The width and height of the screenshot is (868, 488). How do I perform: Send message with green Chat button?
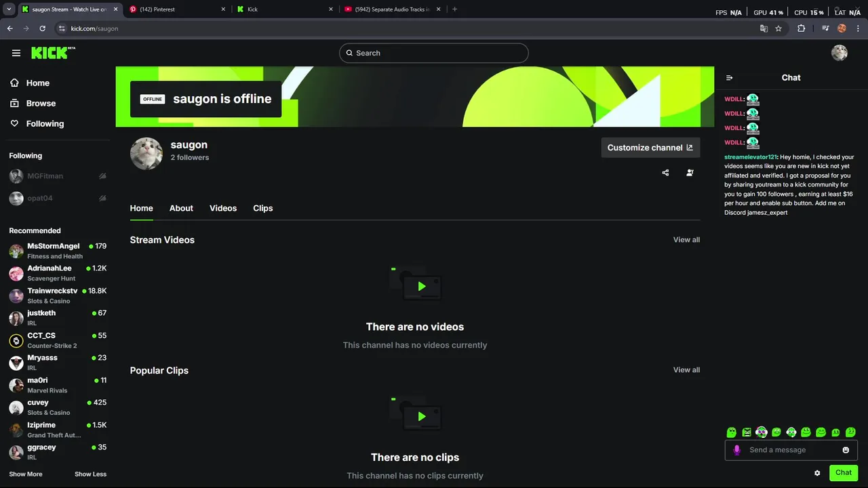[x=844, y=472]
